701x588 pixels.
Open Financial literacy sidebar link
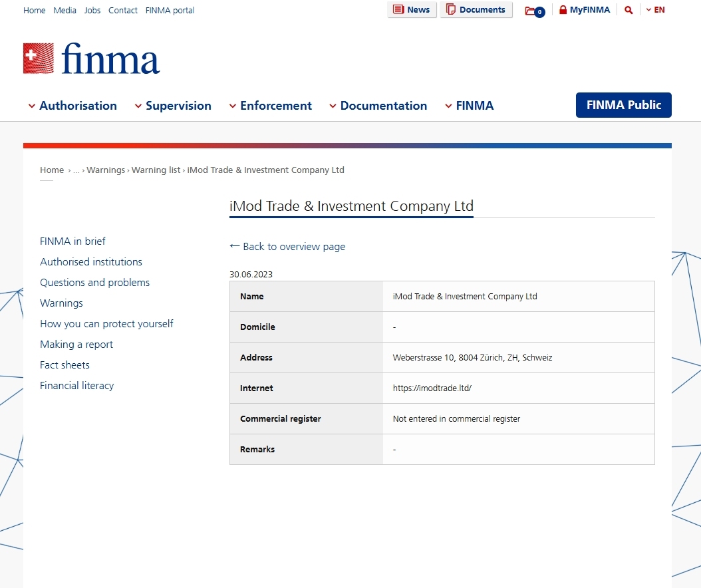tap(76, 386)
